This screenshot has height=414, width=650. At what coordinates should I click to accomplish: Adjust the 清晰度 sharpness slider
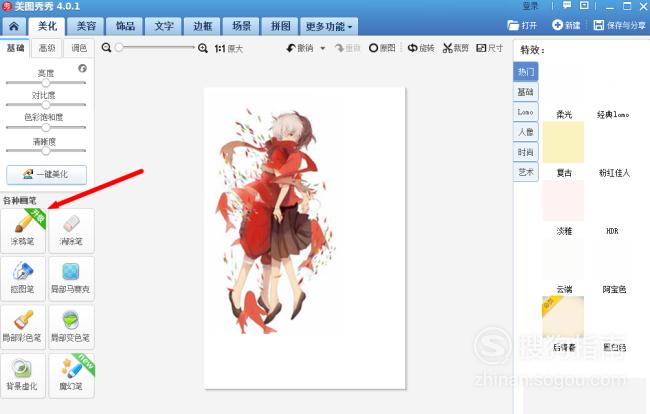click(x=46, y=150)
